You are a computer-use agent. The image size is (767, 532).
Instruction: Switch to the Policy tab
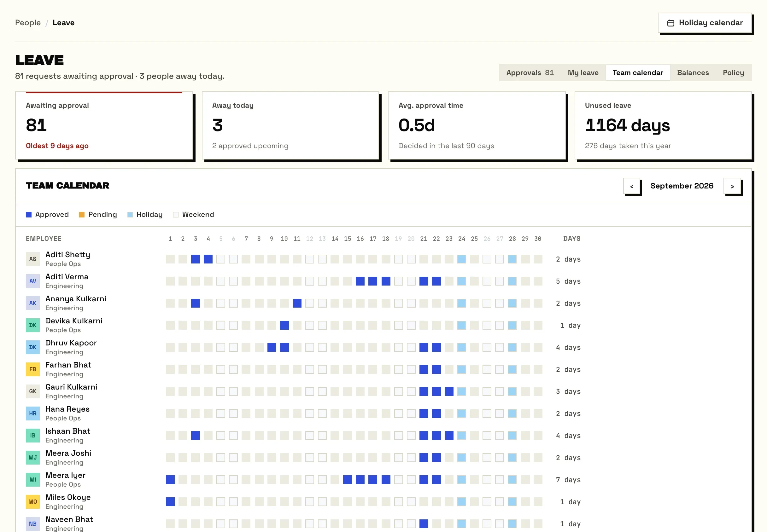point(733,73)
